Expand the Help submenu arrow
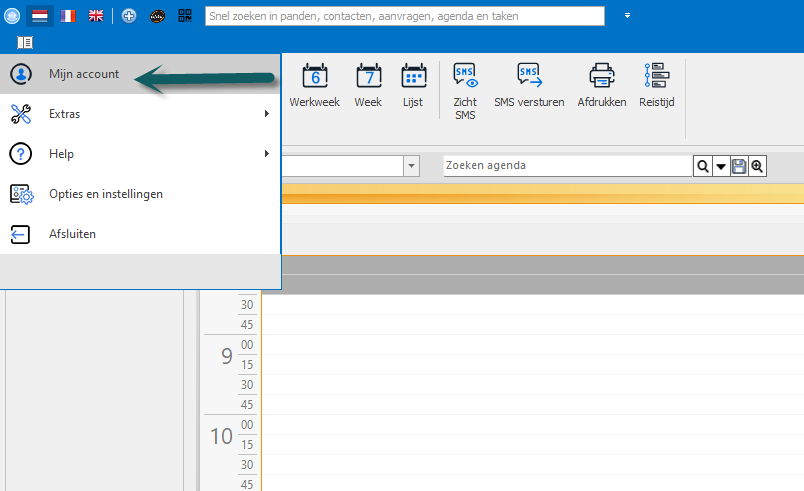Image resolution: width=804 pixels, height=491 pixels. pos(267,154)
